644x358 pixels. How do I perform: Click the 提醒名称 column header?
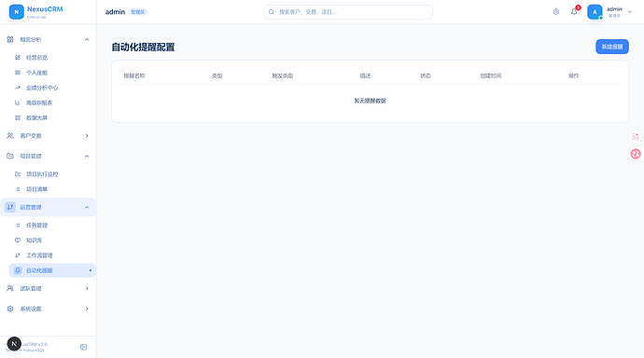(134, 76)
